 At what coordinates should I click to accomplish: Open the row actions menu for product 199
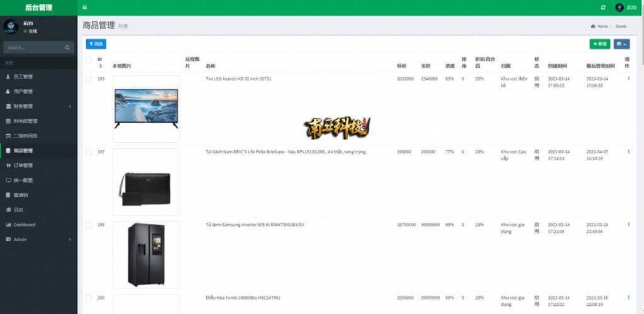tap(628, 224)
